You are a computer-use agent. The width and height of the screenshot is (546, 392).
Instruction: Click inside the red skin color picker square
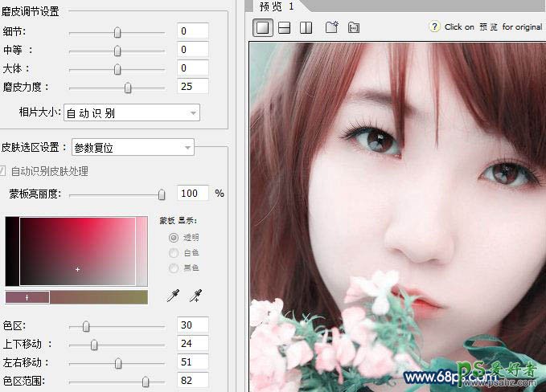pyautogui.click(x=77, y=251)
